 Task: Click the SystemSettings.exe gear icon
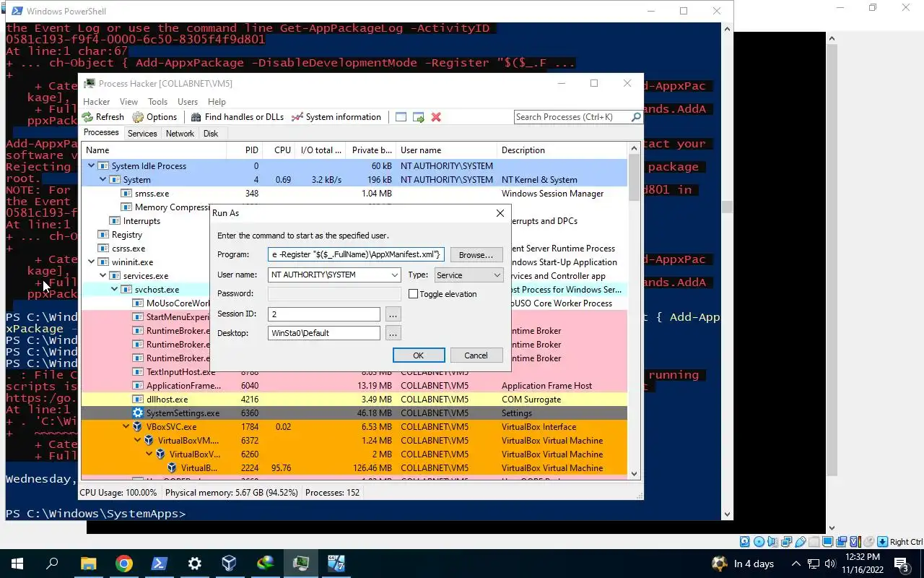138,413
